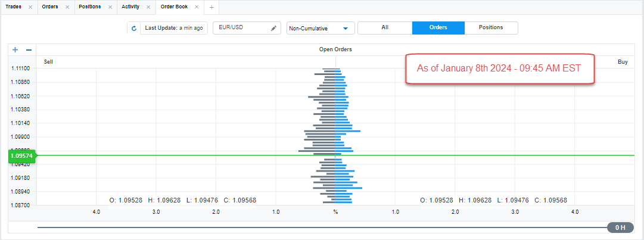The height and width of the screenshot is (240, 644).
Task: Open the Positions tab at top
Action: 89,7
